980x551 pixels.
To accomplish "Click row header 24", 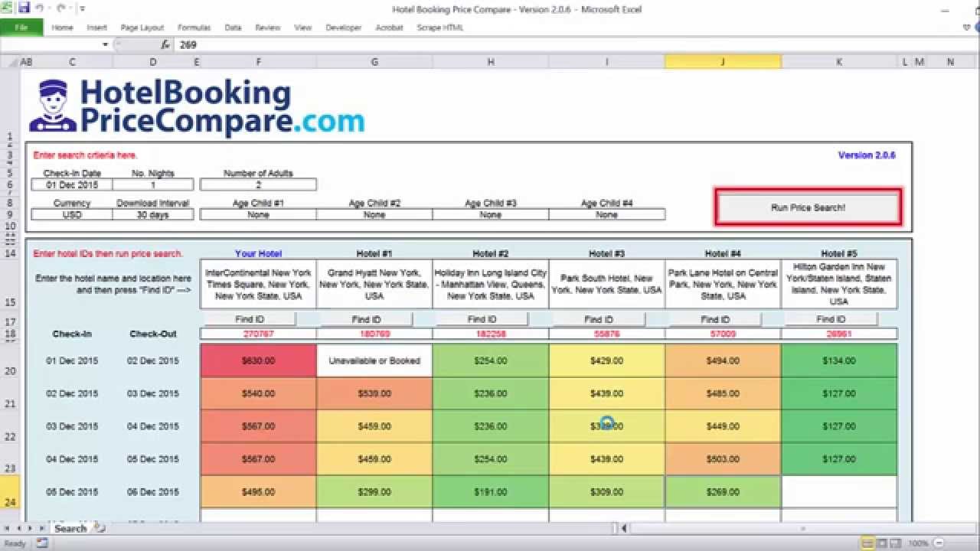I will pos(10,491).
